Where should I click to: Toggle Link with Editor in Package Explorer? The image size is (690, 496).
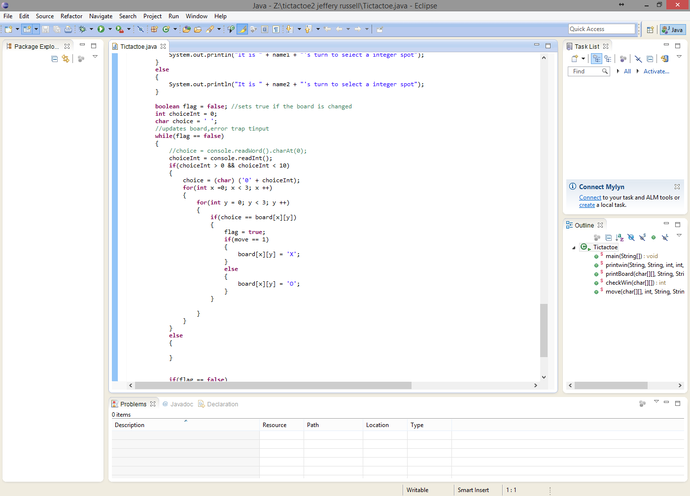66,59
